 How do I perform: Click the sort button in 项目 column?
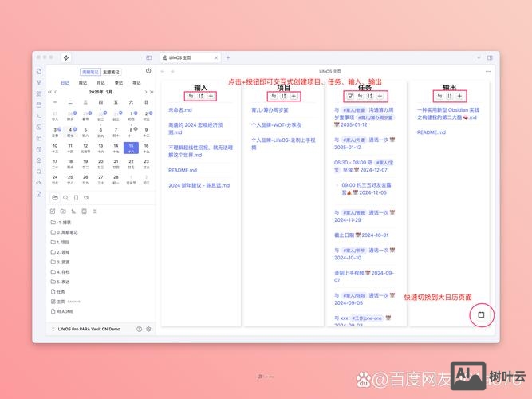[x=284, y=96]
